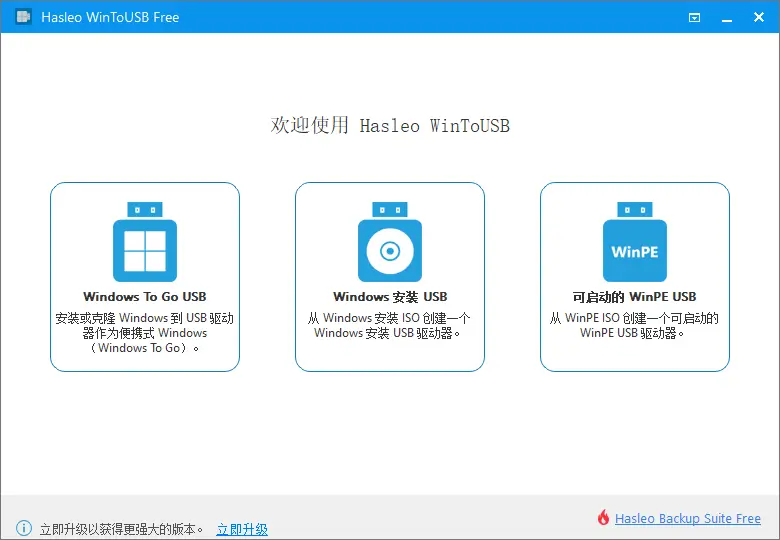Open the 立即升级 upgrade link
This screenshot has height=540, width=780.
[242, 529]
